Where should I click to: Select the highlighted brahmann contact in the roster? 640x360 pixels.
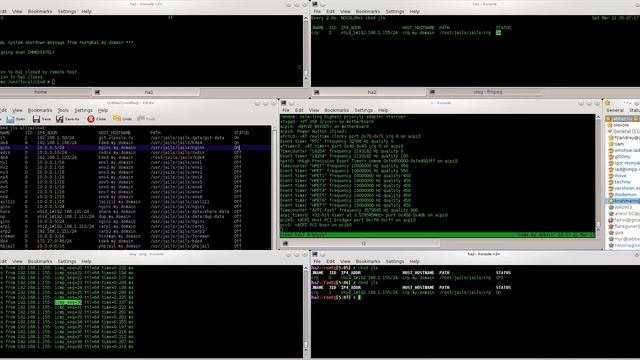[622, 201]
